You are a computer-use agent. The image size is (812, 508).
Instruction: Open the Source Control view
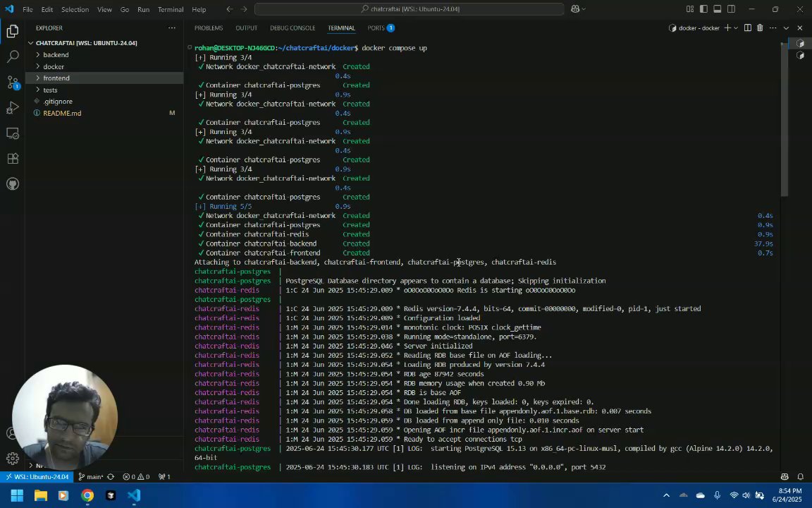[13, 82]
